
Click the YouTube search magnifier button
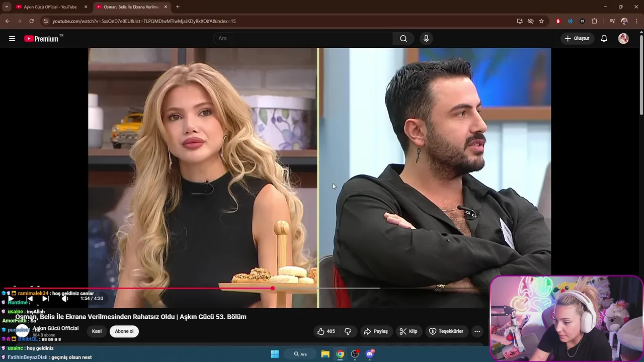click(x=404, y=39)
